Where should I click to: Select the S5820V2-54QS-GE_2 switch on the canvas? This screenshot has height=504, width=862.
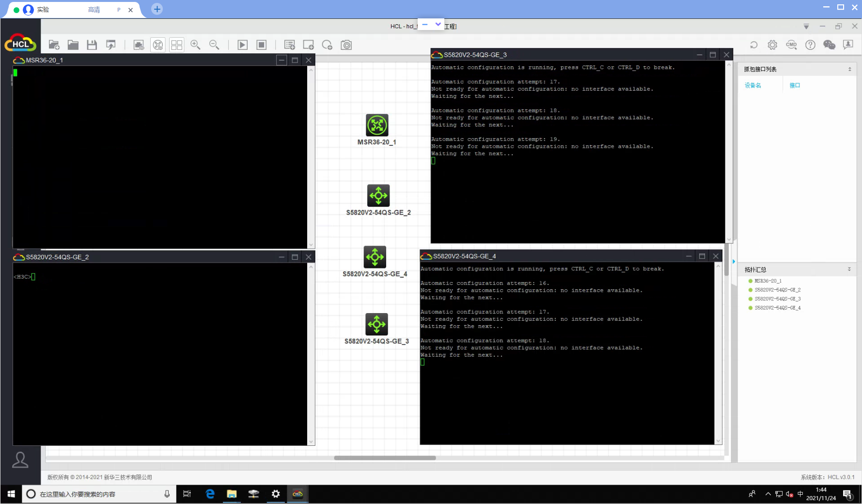click(x=378, y=195)
